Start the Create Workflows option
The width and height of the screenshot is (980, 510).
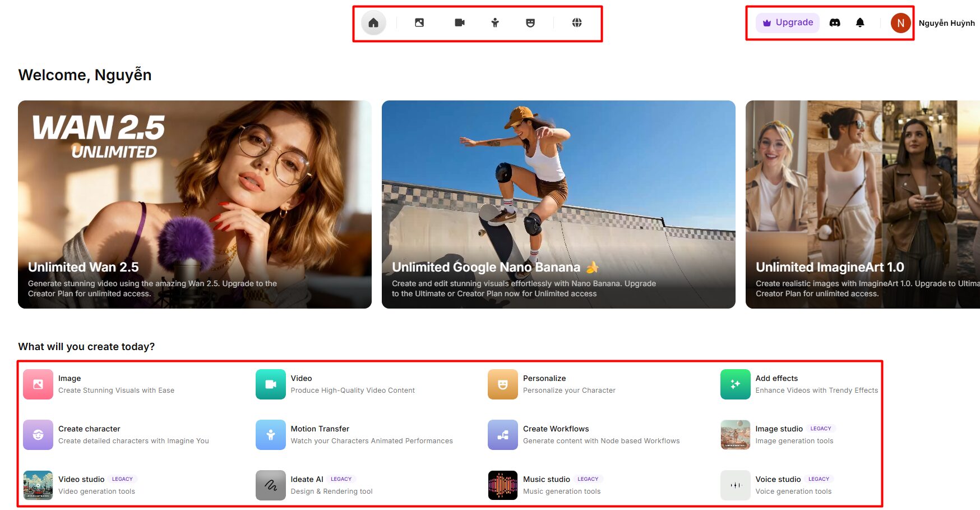(556, 435)
